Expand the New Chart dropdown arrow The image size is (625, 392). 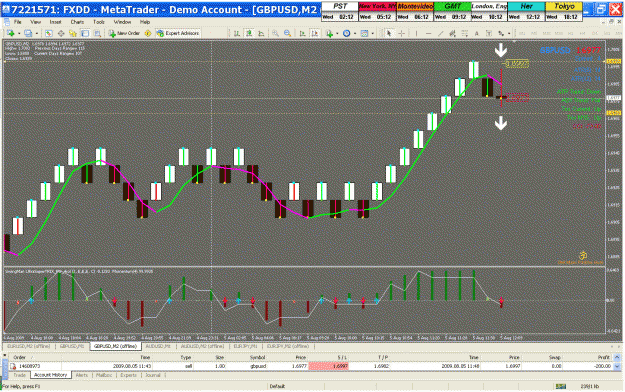[x=18, y=33]
